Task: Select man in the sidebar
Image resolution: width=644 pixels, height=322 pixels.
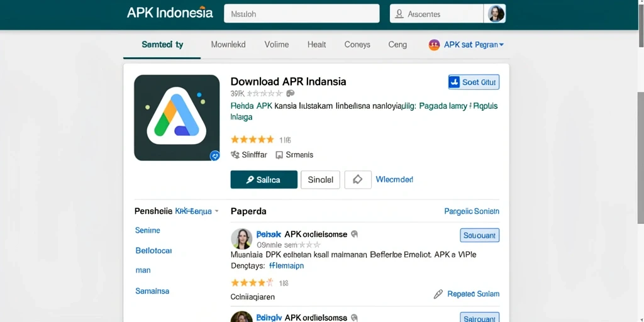Action: (x=143, y=270)
